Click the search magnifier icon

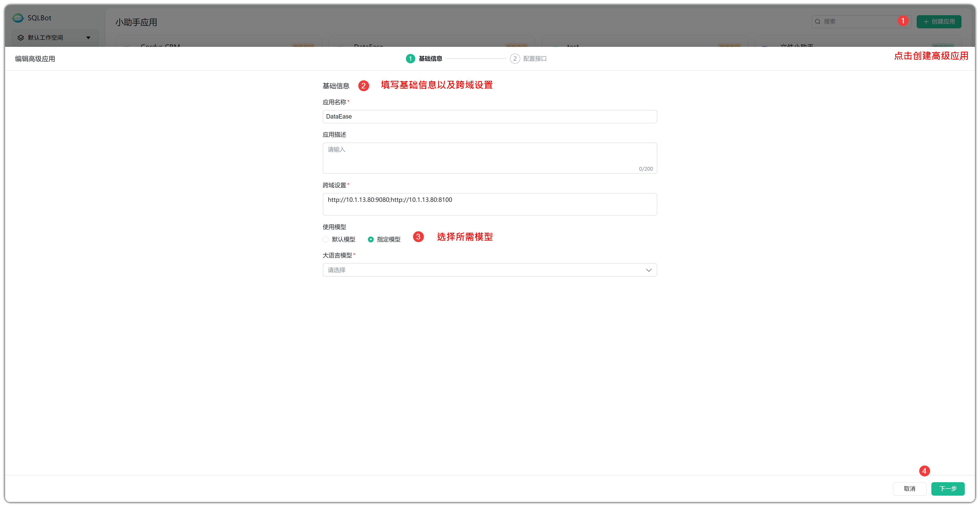[x=818, y=22]
